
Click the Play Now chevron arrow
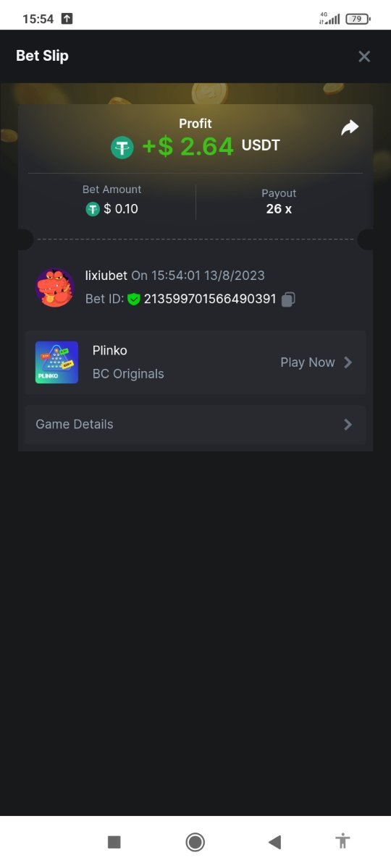(348, 362)
